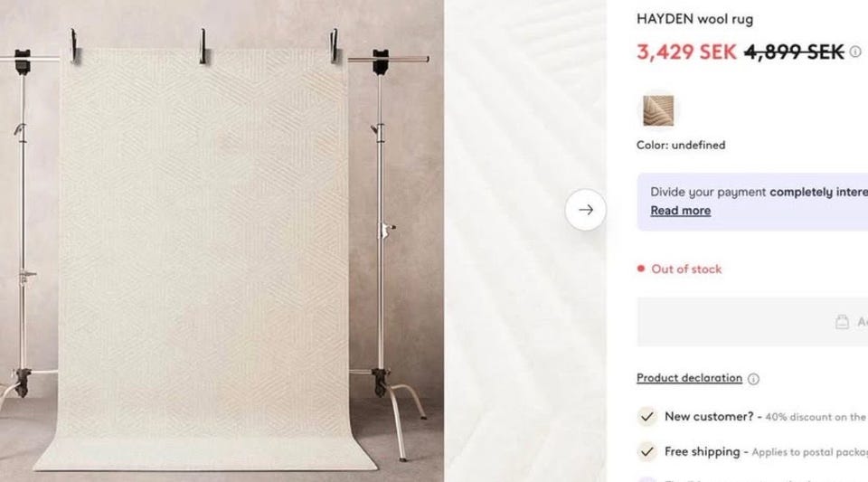Click the HAYDEN wool rug title
This screenshot has width=868, height=482.
tap(694, 19)
